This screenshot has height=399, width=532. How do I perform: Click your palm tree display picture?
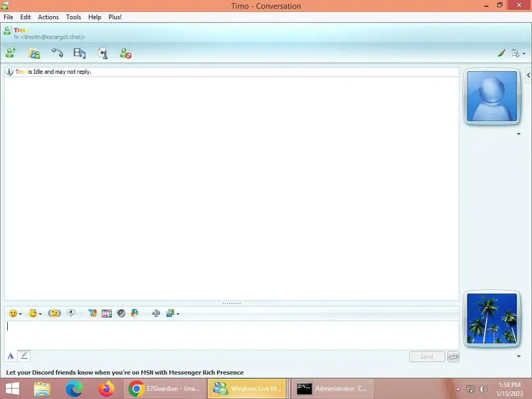492,319
